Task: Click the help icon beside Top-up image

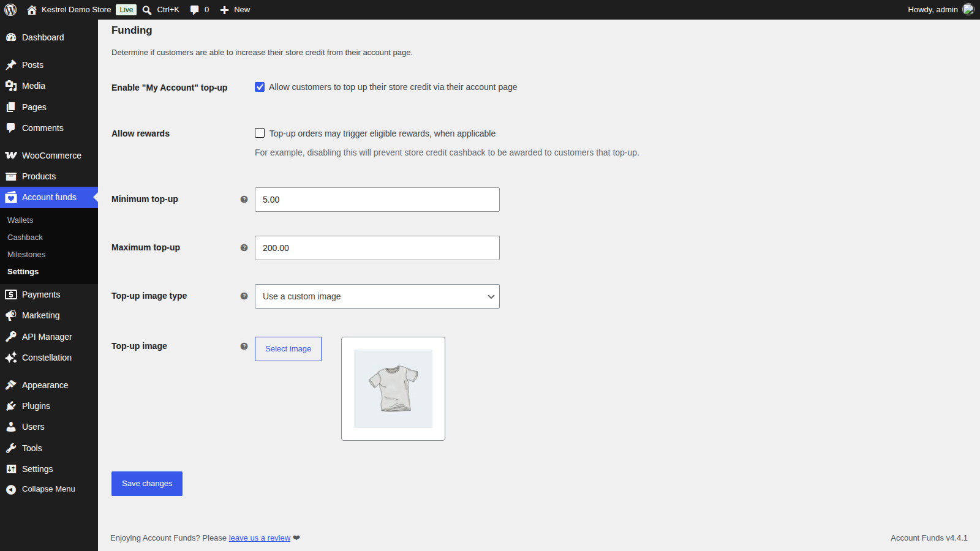Action: point(244,347)
